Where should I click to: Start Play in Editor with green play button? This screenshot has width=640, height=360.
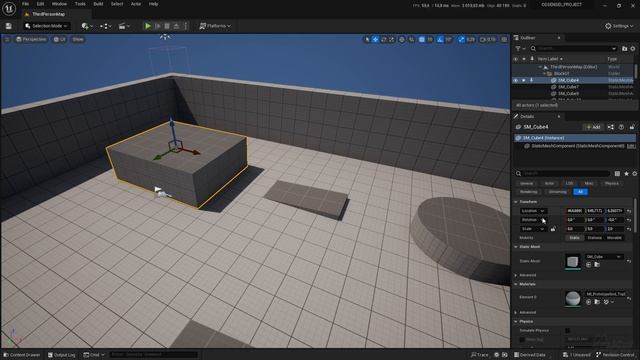[148, 26]
